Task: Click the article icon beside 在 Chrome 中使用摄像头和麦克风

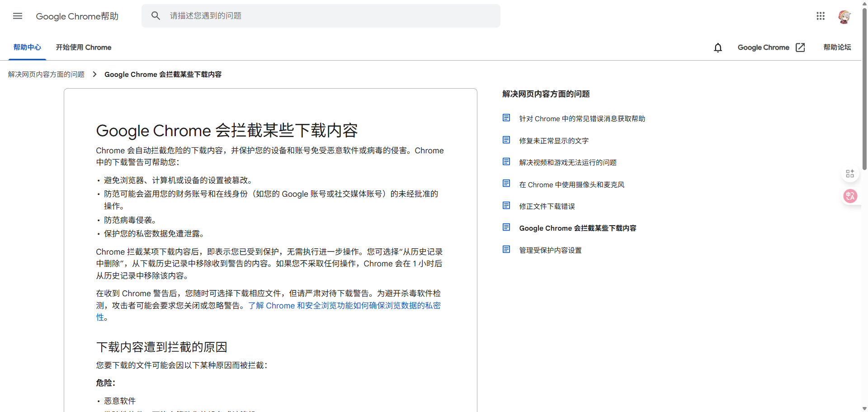Action: pos(506,184)
